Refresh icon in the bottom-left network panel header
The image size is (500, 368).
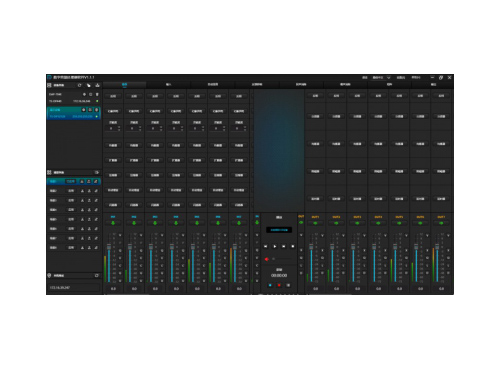pos(97,276)
